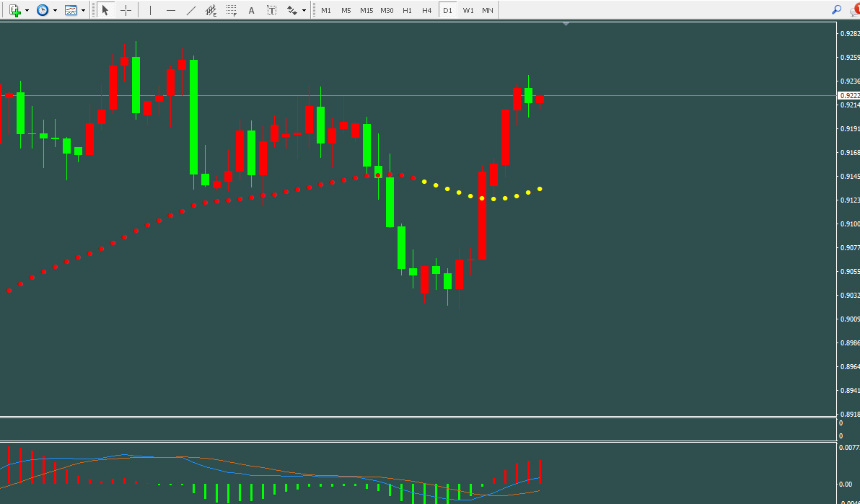Image resolution: width=860 pixels, height=504 pixels.
Task: Click the current price label 0.9222
Action: 849,95
